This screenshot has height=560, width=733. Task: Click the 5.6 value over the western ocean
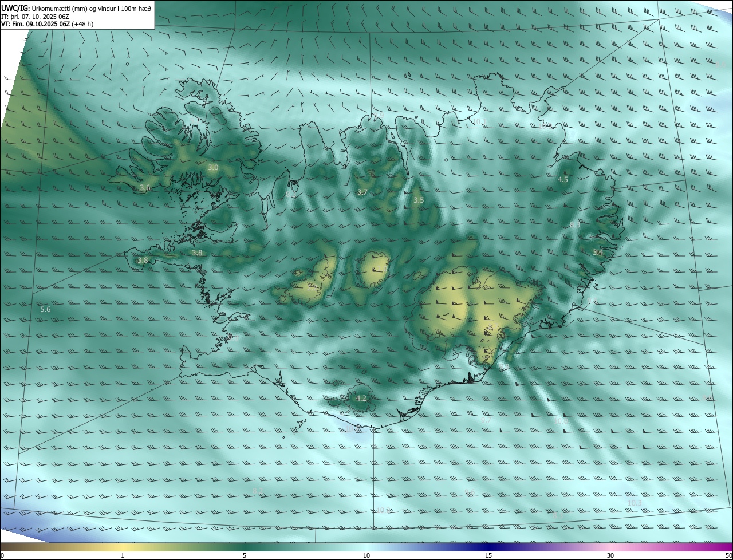pyautogui.click(x=45, y=309)
